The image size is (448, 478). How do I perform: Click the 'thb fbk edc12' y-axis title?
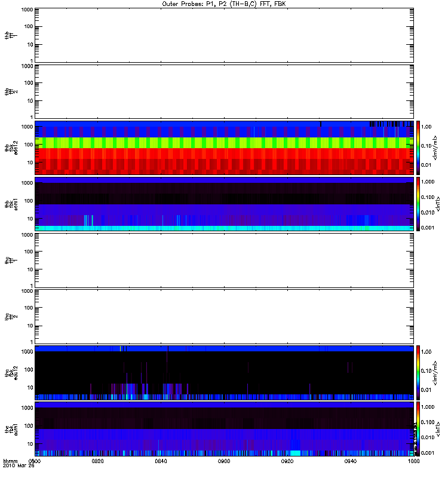11,148
